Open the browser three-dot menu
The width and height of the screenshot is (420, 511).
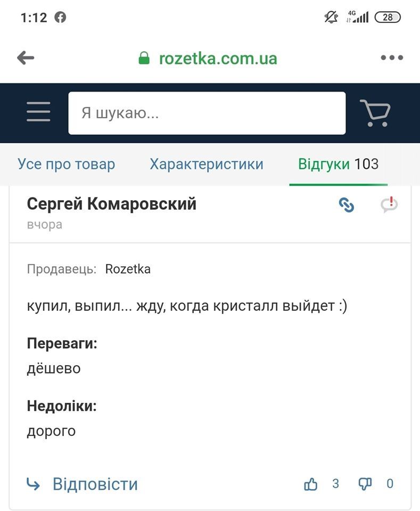coord(392,58)
